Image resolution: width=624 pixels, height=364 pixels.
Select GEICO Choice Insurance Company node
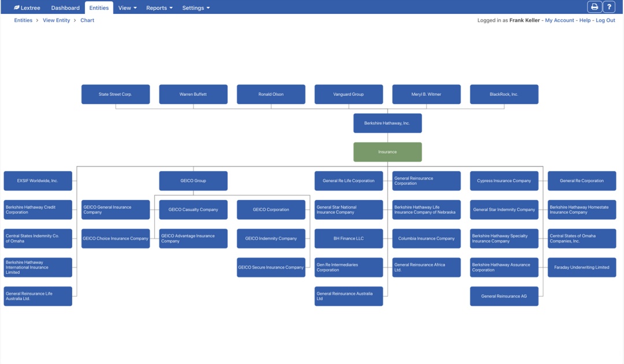[x=116, y=238]
